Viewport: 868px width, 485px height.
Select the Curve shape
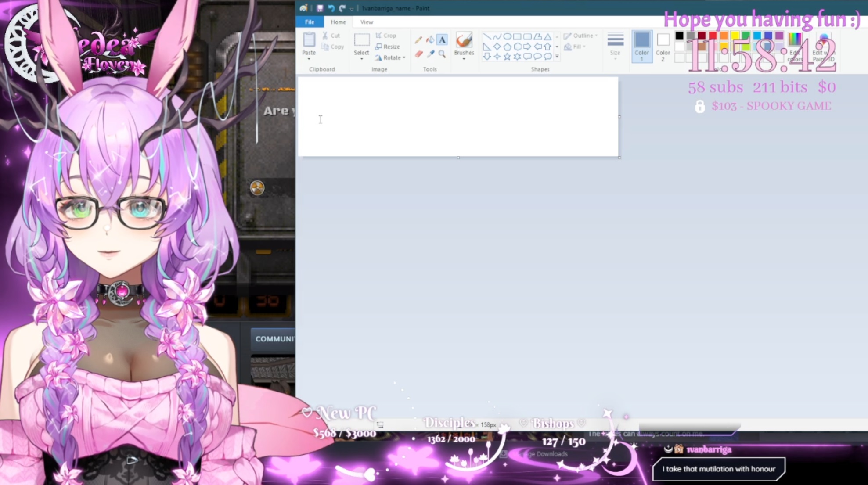click(x=497, y=36)
